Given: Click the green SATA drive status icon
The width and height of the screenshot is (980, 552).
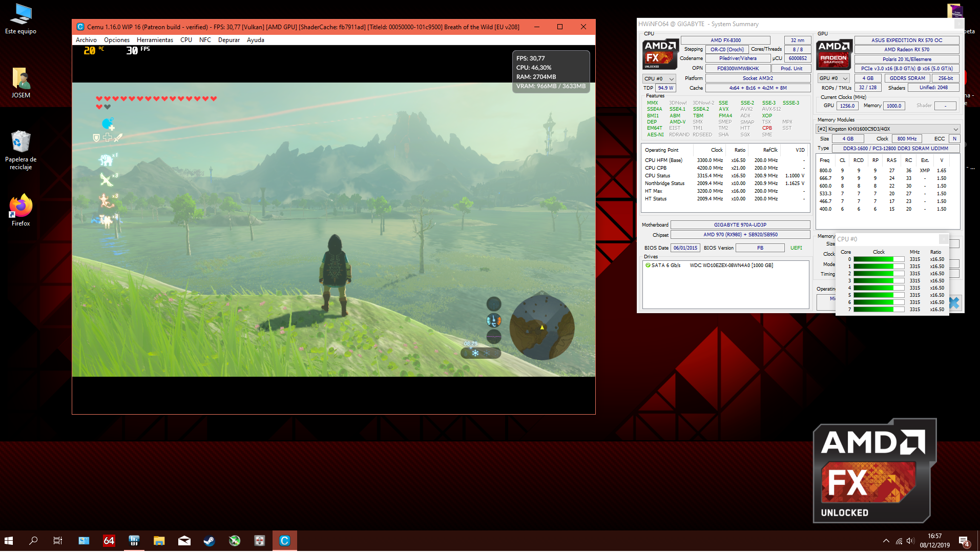Looking at the screenshot, I should [x=648, y=265].
